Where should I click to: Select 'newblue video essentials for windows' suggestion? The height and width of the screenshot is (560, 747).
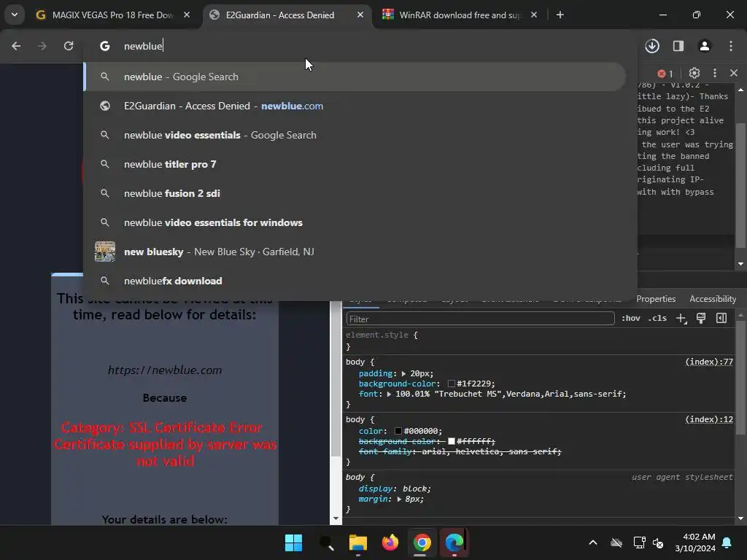click(x=355, y=222)
